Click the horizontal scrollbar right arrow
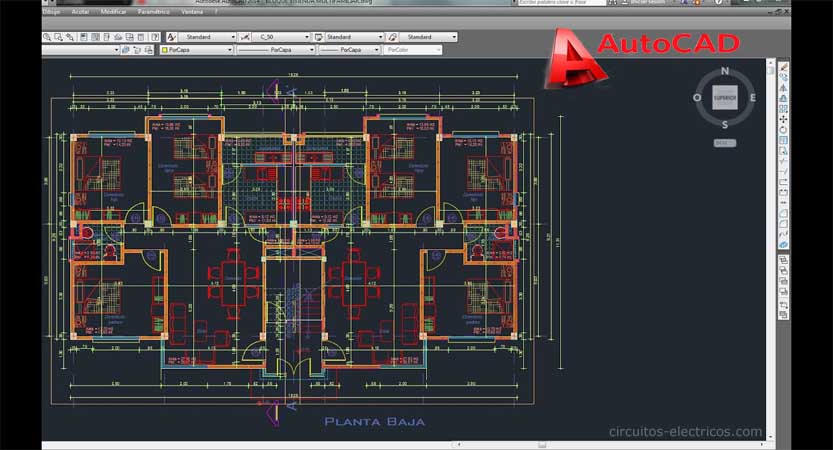833x450 pixels. coord(762,445)
